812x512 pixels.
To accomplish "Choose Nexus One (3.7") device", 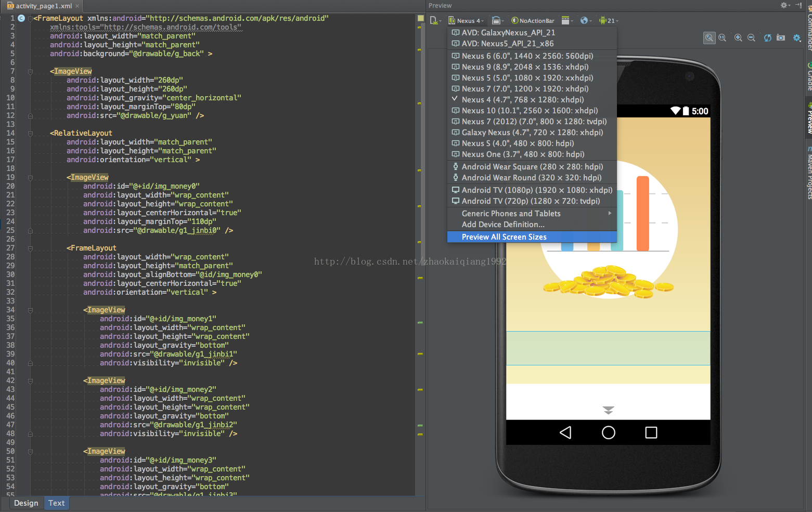I will (x=532, y=154).
